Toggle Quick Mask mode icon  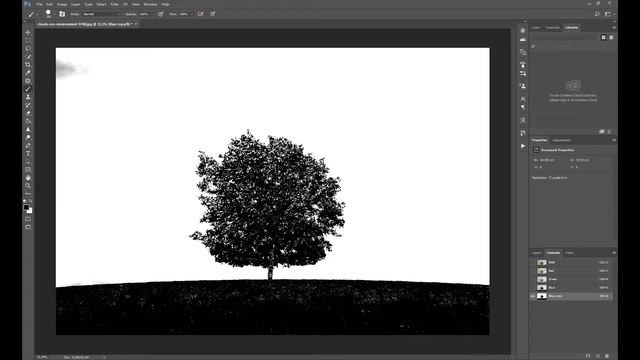click(x=28, y=219)
